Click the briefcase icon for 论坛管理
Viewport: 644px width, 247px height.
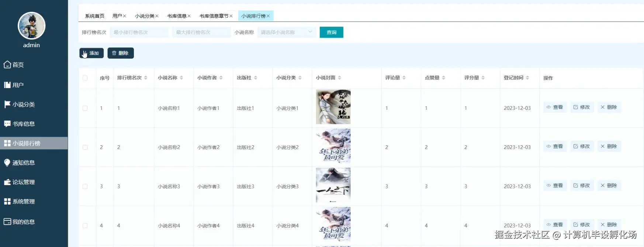point(7,182)
